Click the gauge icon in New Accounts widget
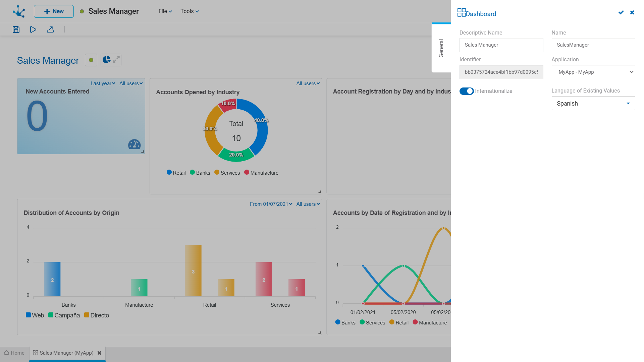Screen dimensions: 644x362 [134, 144]
